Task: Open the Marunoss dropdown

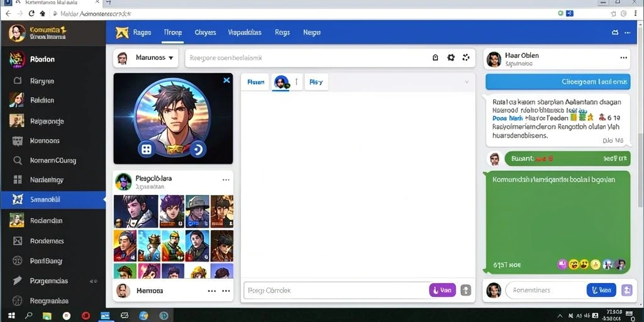Action: (x=146, y=58)
